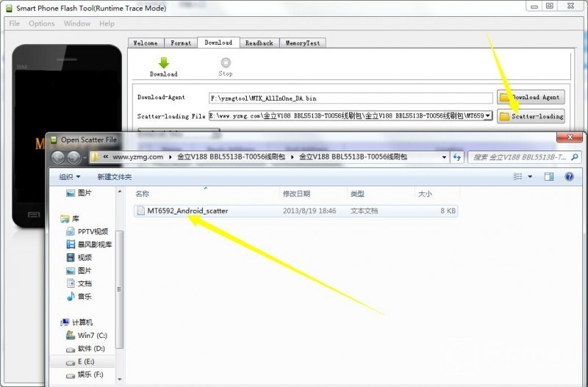This screenshot has height=387, width=588.
Task: Open the MemoryTest tab
Action: click(x=303, y=43)
